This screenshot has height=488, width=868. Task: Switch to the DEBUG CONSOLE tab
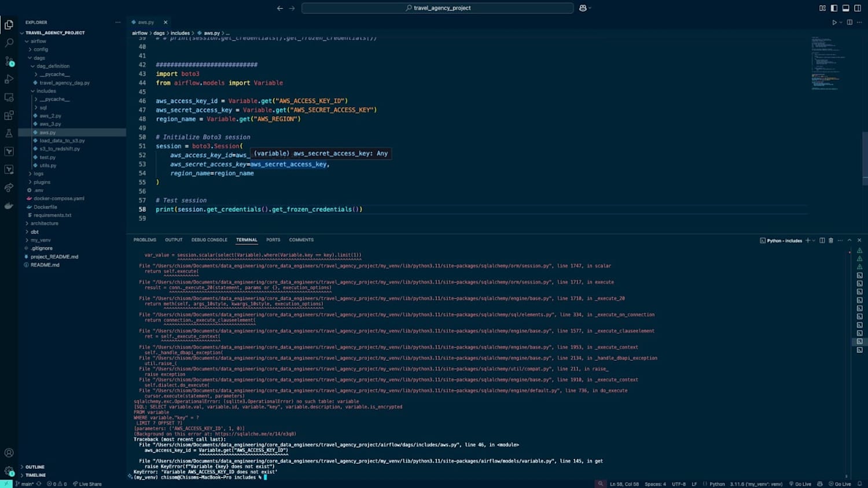pos(209,240)
